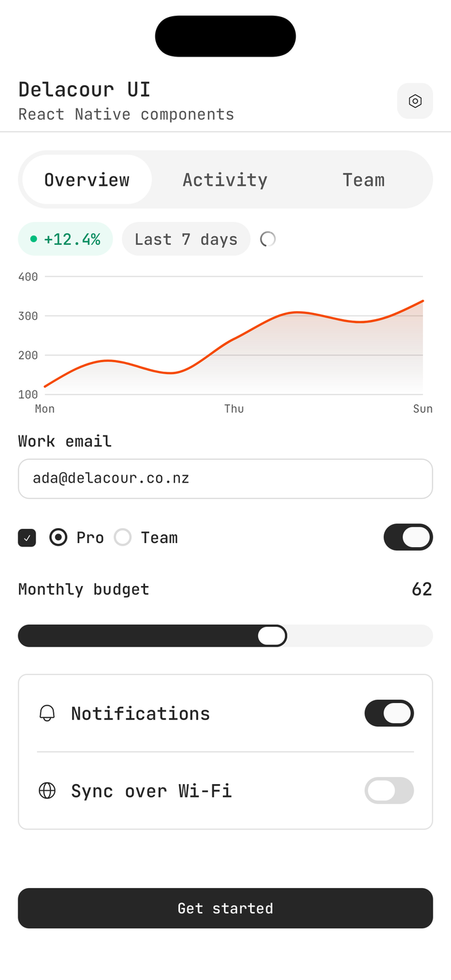The height and width of the screenshot is (980, 451).
Task: Focus the Work email input field
Action: click(226, 478)
